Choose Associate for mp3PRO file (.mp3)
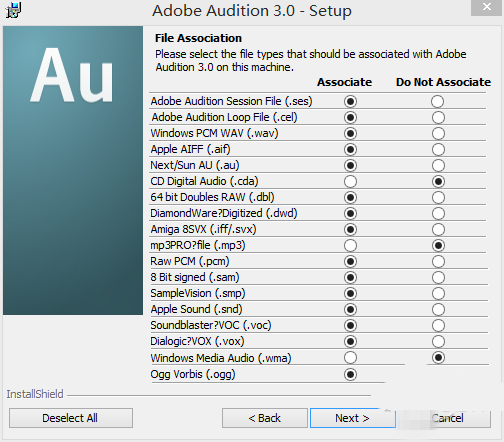 350,245
